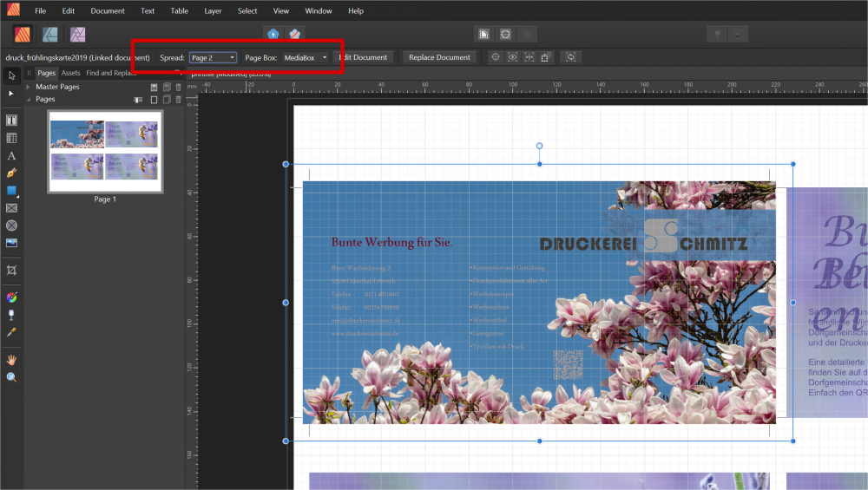The height and width of the screenshot is (490, 868).
Task: Click the facing pages icon in Pages row
Action: (166, 100)
